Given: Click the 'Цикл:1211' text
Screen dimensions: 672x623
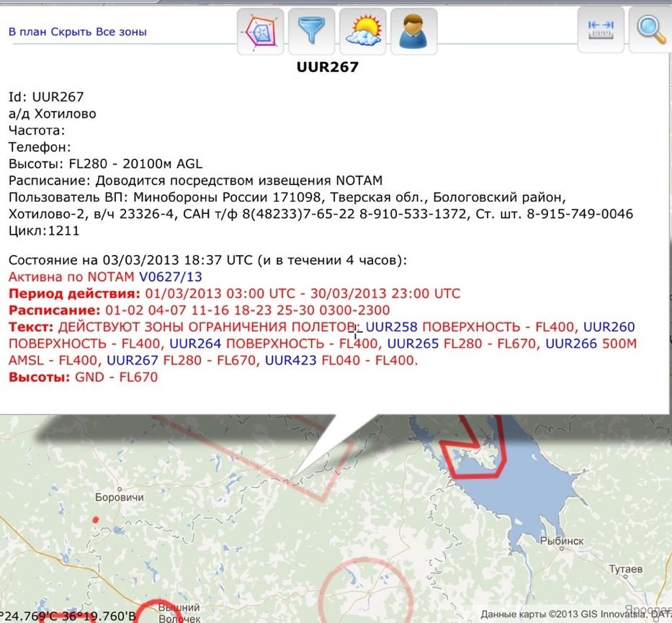Looking at the screenshot, I should coord(44,230).
